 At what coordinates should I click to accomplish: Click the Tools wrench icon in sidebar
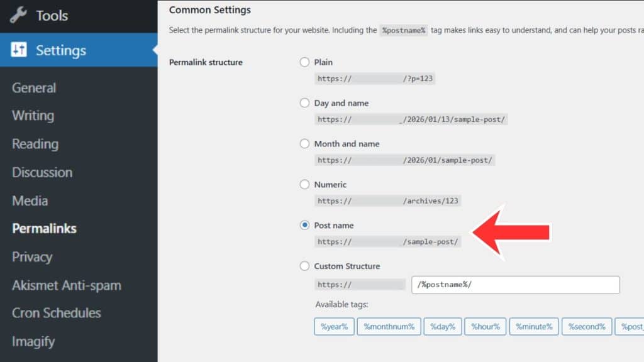18,16
